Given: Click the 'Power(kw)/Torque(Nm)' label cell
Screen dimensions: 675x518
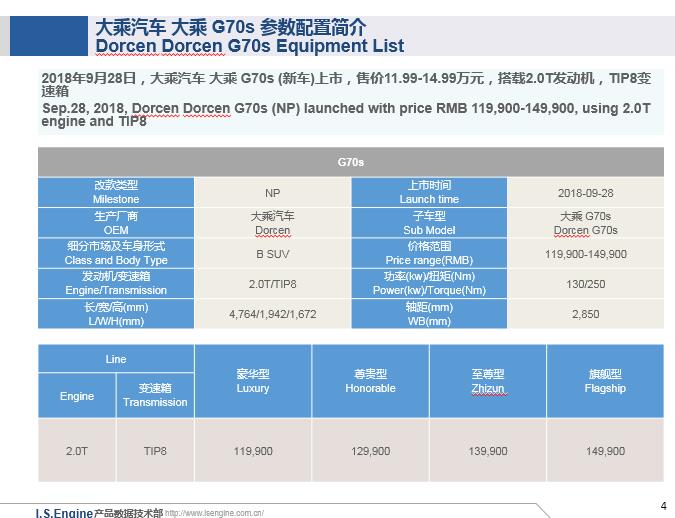Looking at the screenshot, I should tap(429, 284).
